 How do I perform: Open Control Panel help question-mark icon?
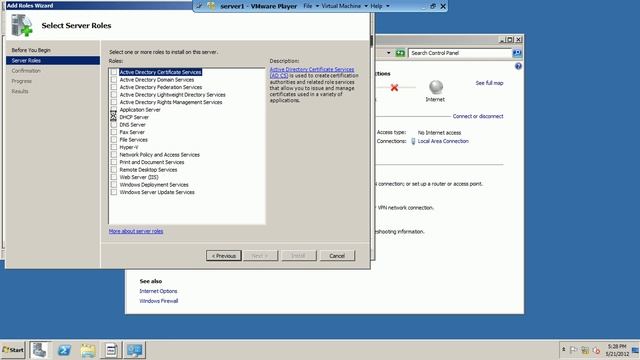pos(518,66)
